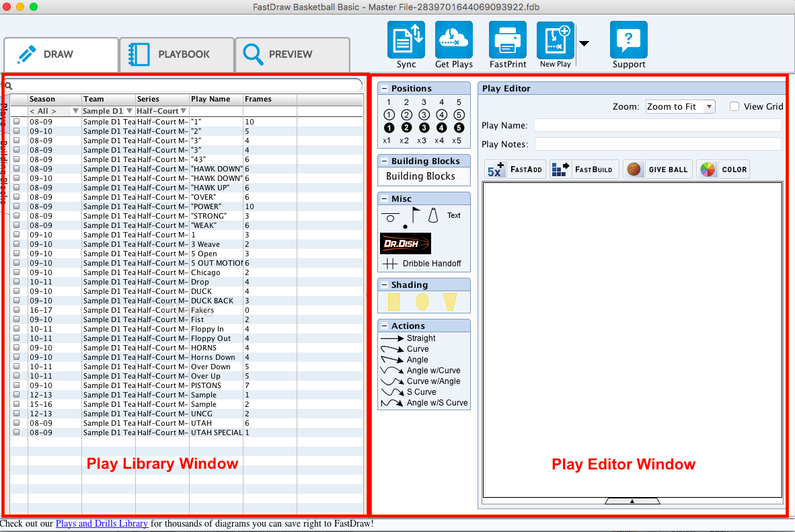Check the box for "POWER" play
This screenshot has width=795, height=532.
coord(17,206)
